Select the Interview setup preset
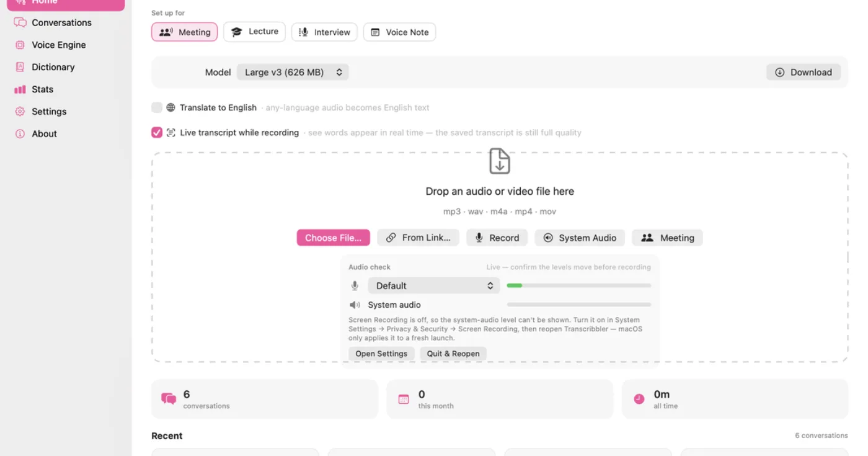Image resolution: width=868 pixels, height=456 pixels. (x=324, y=32)
